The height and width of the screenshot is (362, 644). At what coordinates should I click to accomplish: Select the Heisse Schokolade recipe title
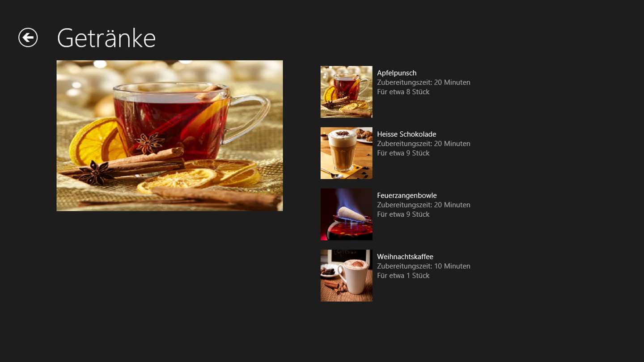[x=407, y=134]
